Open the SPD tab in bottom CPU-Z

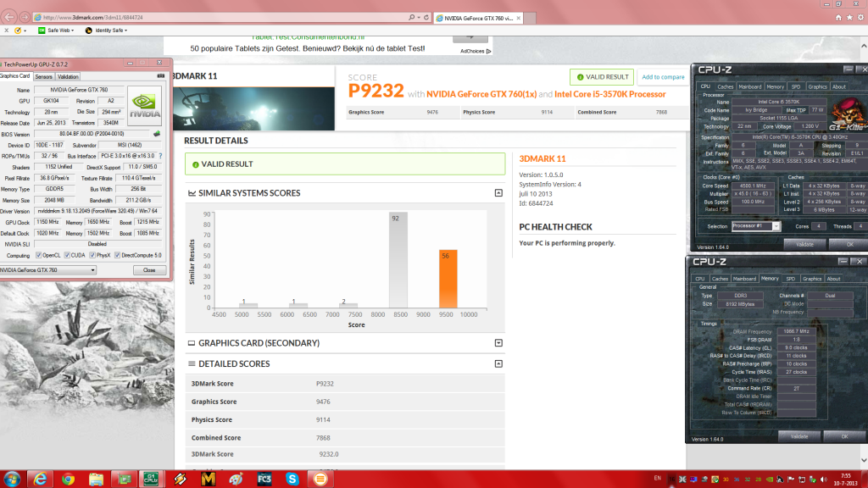point(791,279)
